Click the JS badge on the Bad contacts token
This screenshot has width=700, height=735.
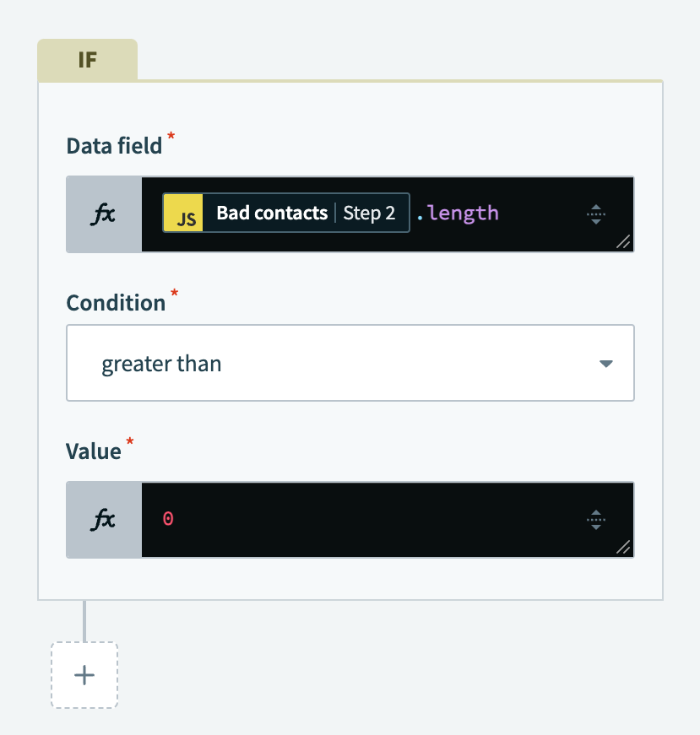coord(182,213)
